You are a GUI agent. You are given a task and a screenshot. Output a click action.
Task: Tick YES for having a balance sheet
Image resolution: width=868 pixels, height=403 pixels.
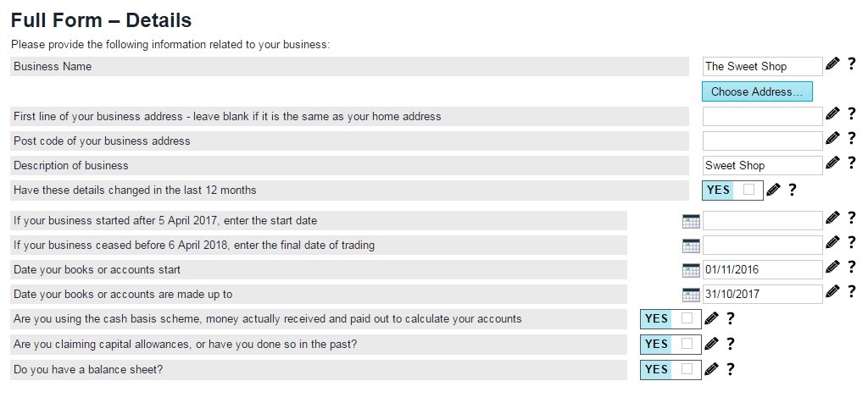[x=687, y=369]
